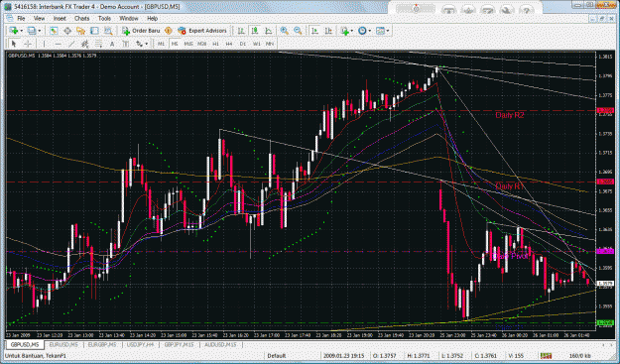Click the 160/0 kb traffic status entry
The width and height of the screenshot is (620, 364).
coord(580,356)
